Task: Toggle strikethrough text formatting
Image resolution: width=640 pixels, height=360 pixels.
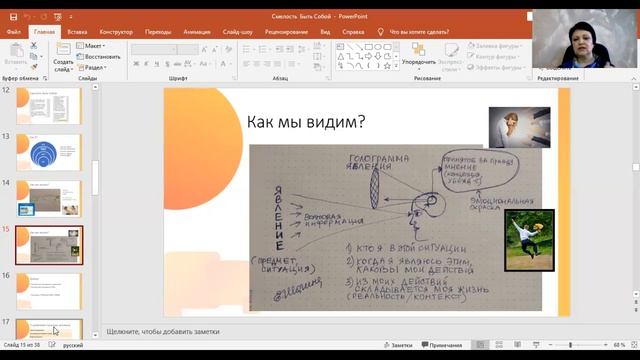Action: (x=177, y=64)
